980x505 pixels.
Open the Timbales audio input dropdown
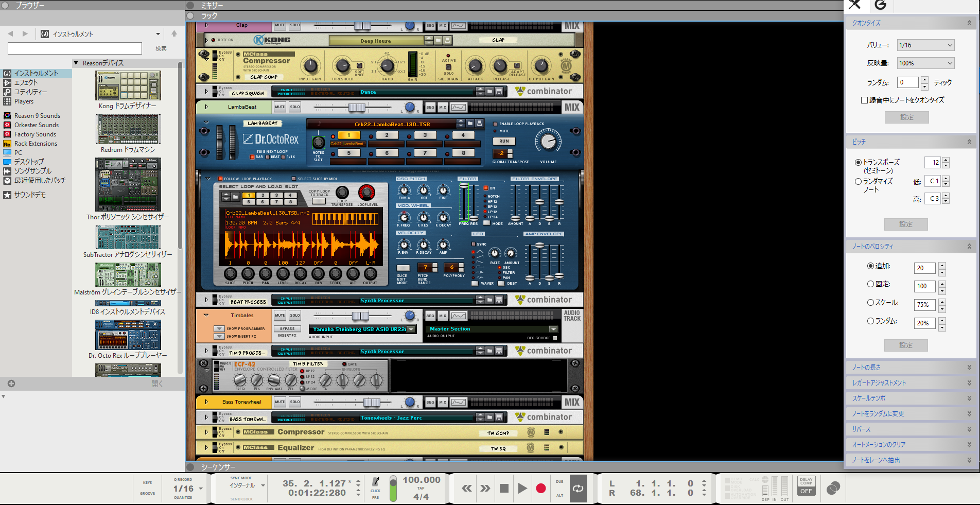click(411, 329)
